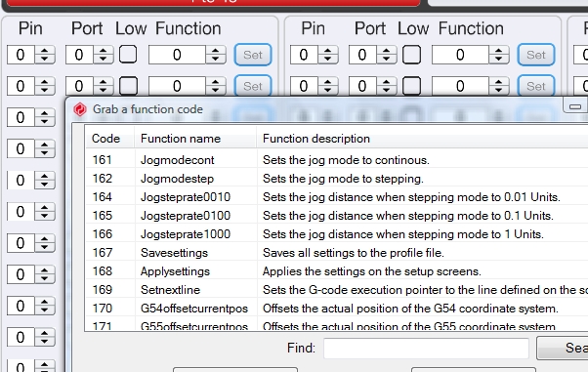Increase Function value in left group's second row

coord(215,82)
